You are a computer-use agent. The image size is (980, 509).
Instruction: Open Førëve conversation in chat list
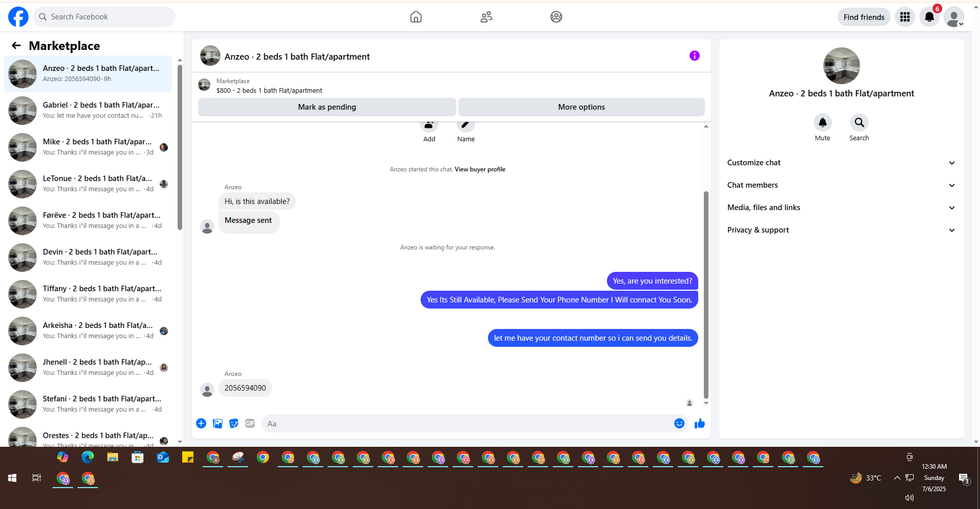(88, 221)
